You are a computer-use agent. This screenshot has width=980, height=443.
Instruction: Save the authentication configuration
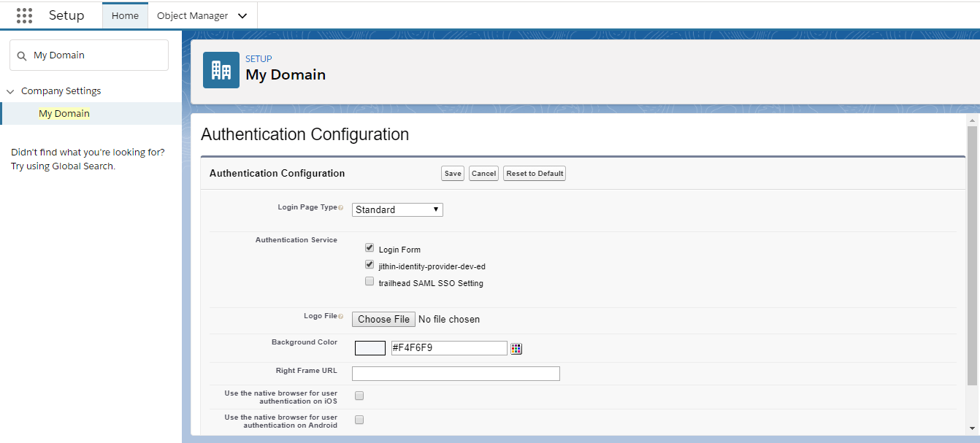click(x=453, y=173)
